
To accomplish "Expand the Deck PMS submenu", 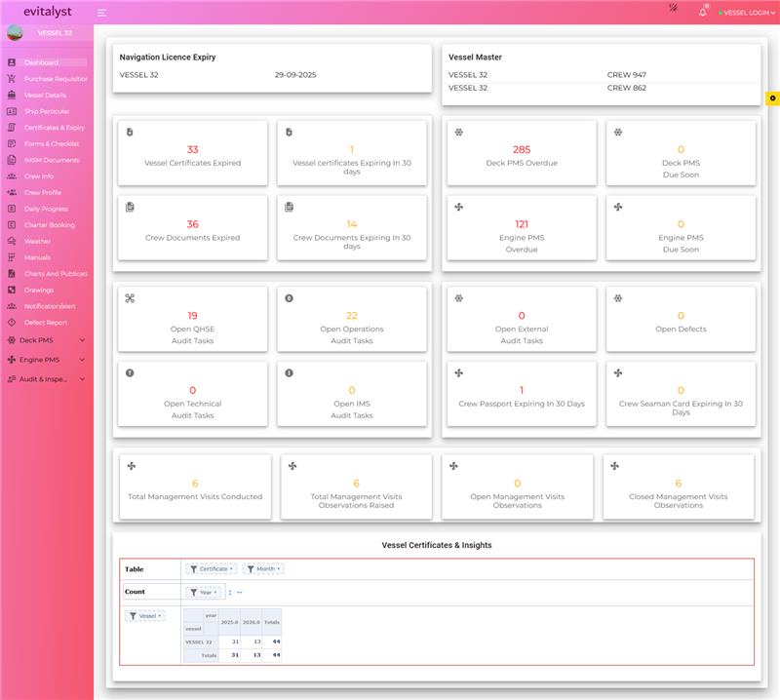I will pos(82,340).
